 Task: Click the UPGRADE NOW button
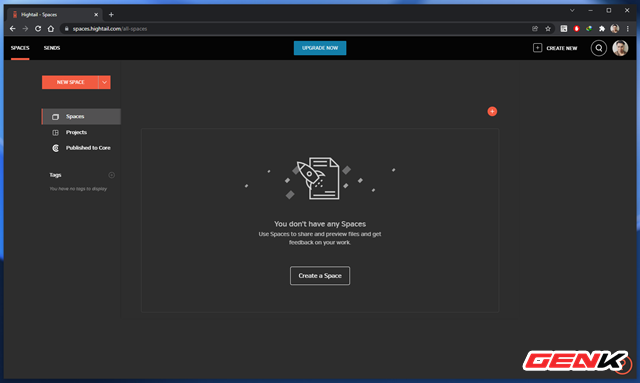[x=320, y=48]
